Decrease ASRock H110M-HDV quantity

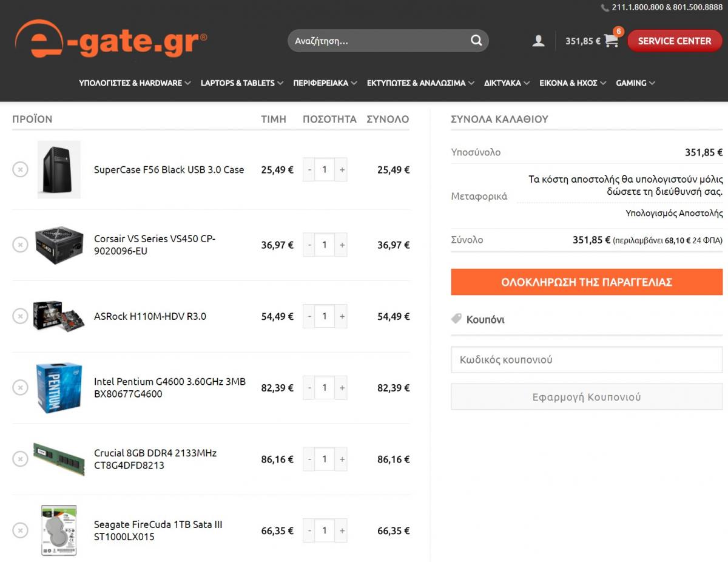pos(309,316)
